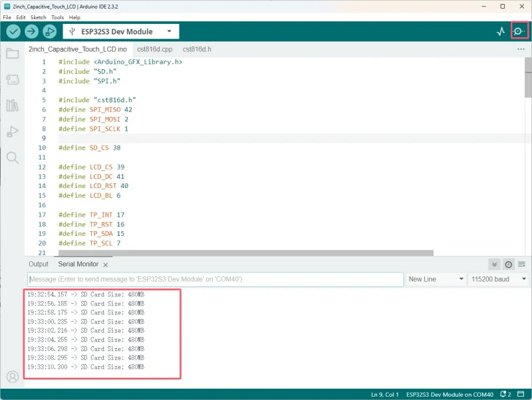
Task: Open the Library Manager sidebar icon
Action: [13, 106]
